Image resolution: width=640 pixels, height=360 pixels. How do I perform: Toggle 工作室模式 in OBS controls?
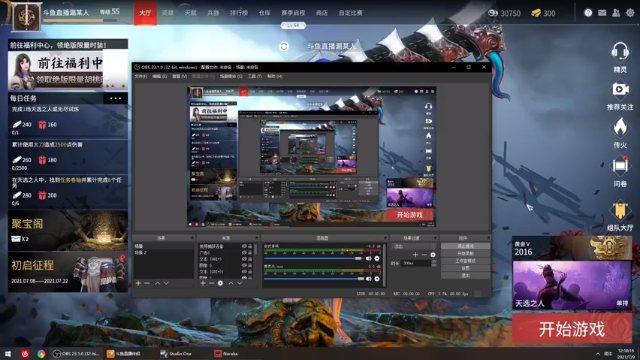[465, 261]
